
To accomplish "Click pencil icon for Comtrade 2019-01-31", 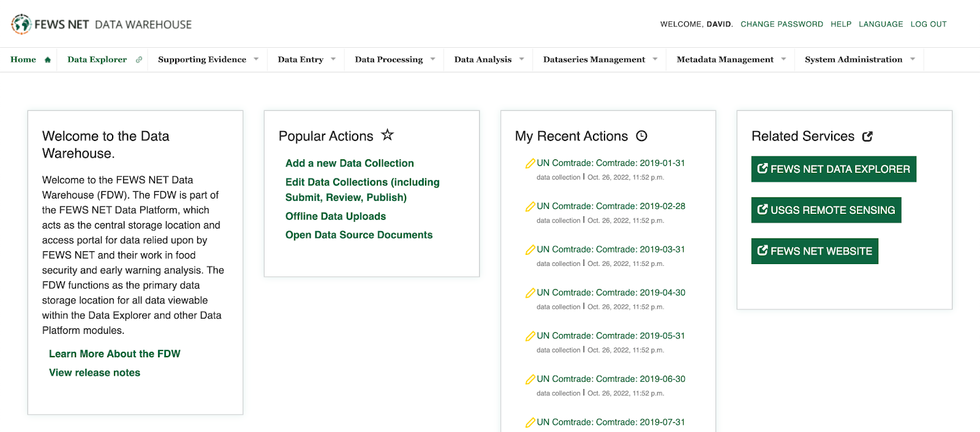I will pos(530,164).
